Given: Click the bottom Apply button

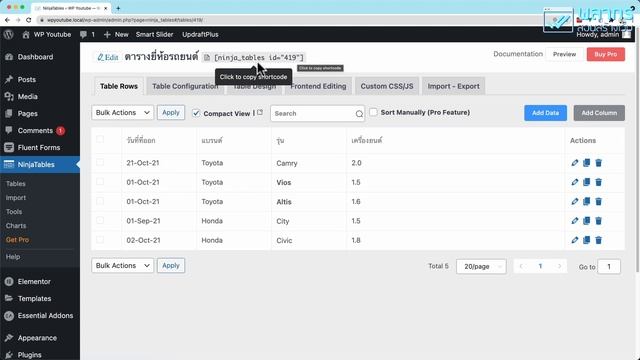Looking at the screenshot, I should pos(171,265).
